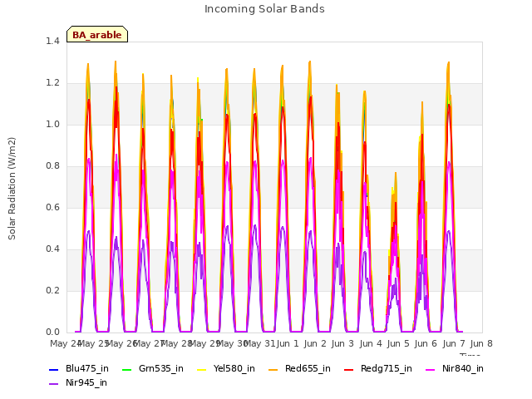532x399 pixels.
Task: Click the Jun 6 x-axis label
Action: (426, 343)
